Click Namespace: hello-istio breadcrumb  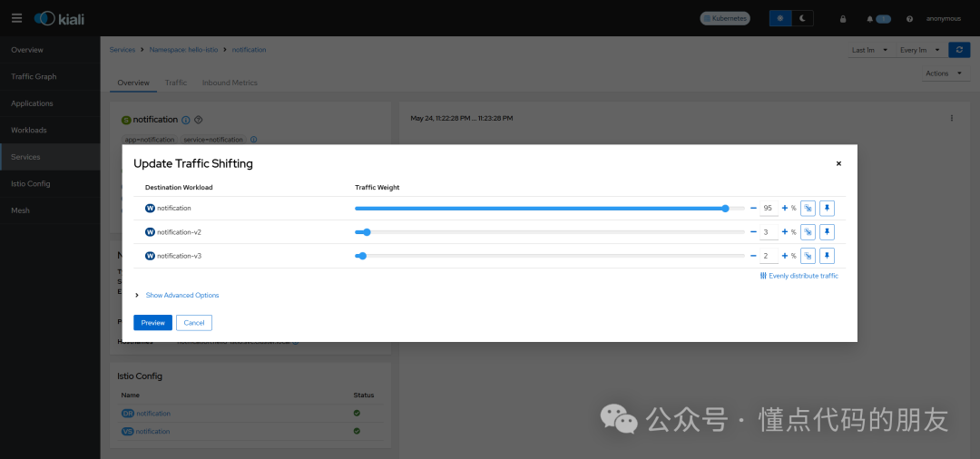point(183,49)
